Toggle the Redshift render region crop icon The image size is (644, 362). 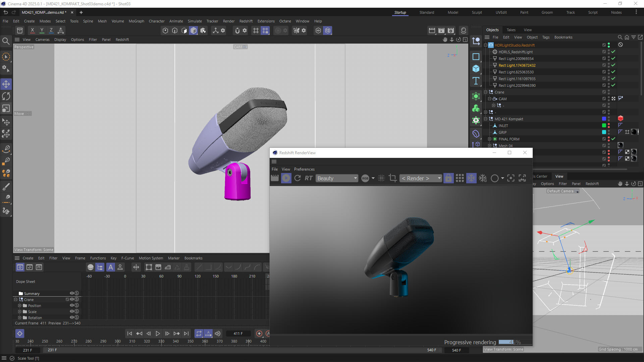click(x=392, y=178)
